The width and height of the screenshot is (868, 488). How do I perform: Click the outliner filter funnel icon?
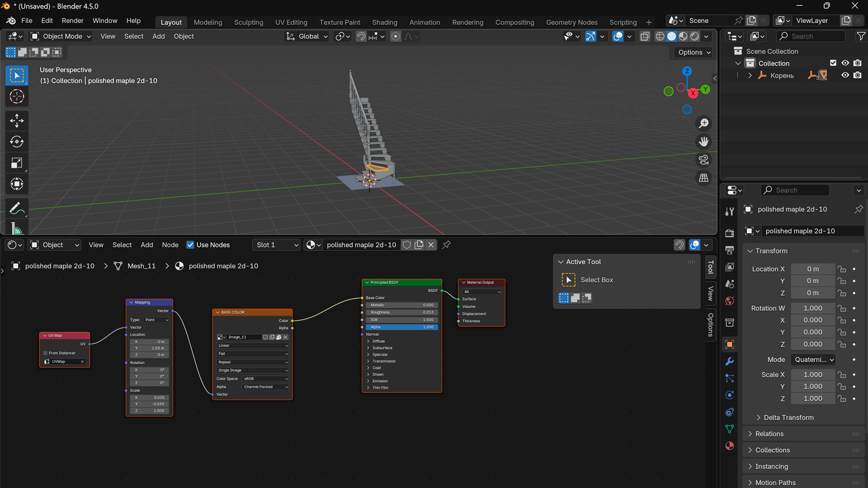pos(861,36)
